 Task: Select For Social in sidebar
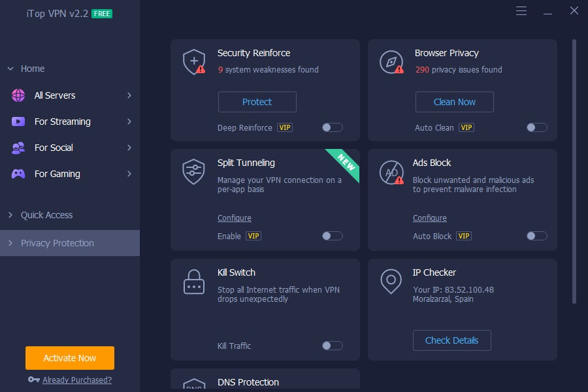pos(70,148)
